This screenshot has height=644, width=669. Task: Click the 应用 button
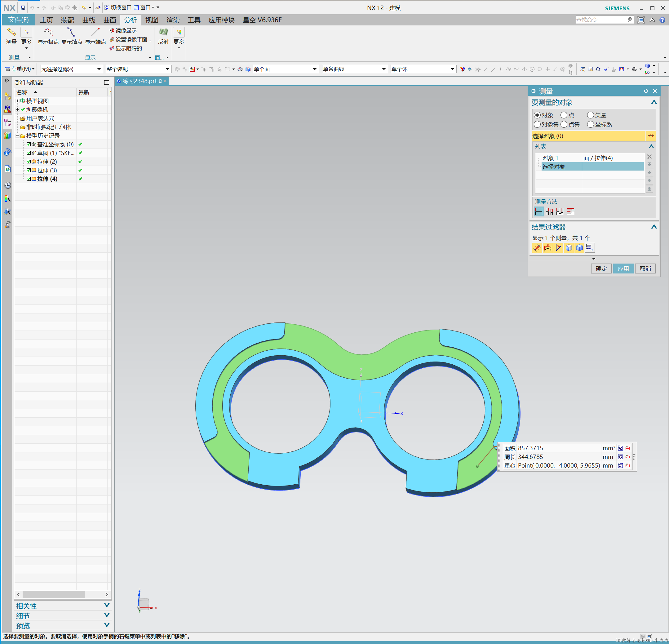click(623, 269)
